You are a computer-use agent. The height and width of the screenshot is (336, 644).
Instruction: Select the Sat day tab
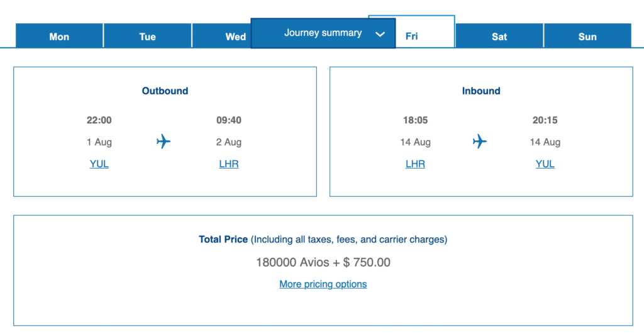(x=499, y=36)
